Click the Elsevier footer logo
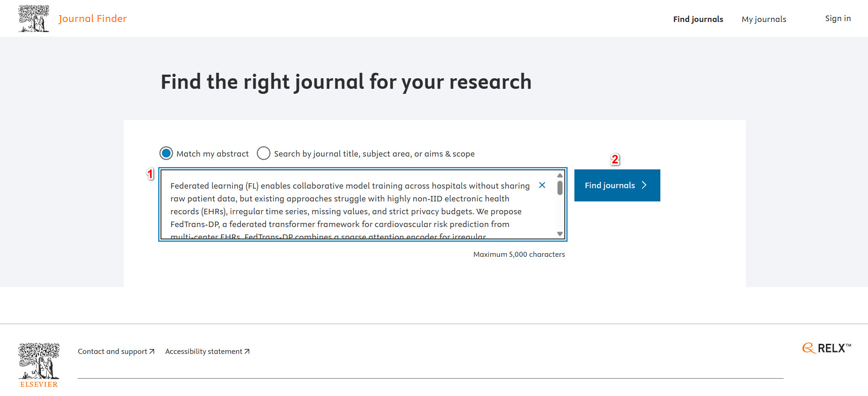Viewport: 868px width, 396px height. point(39,365)
